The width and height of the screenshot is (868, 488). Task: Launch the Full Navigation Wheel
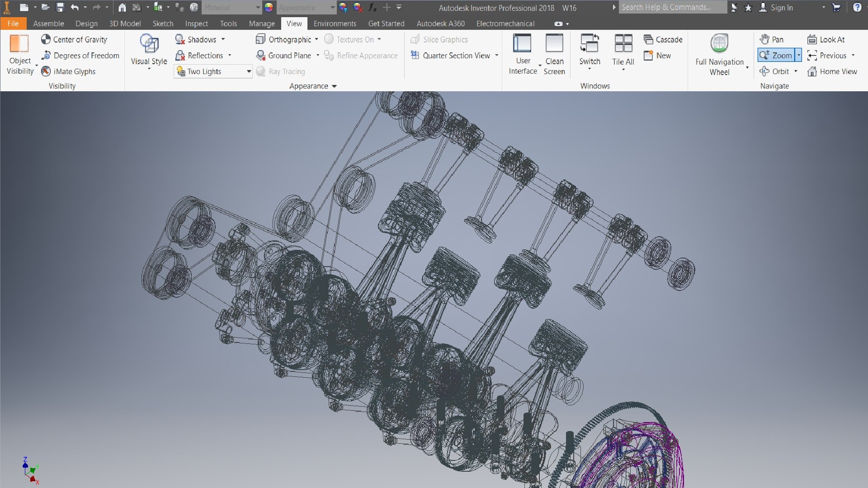click(x=719, y=54)
